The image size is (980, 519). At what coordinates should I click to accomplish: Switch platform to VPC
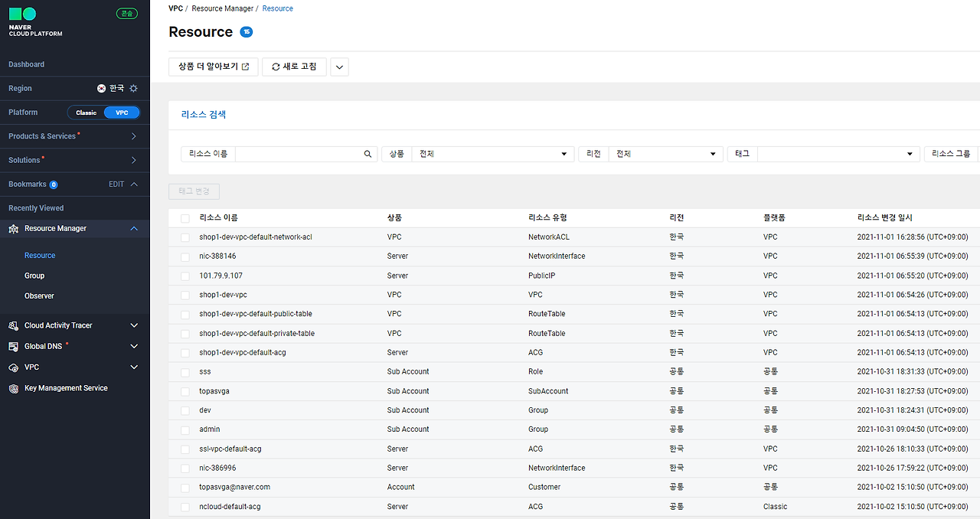122,113
